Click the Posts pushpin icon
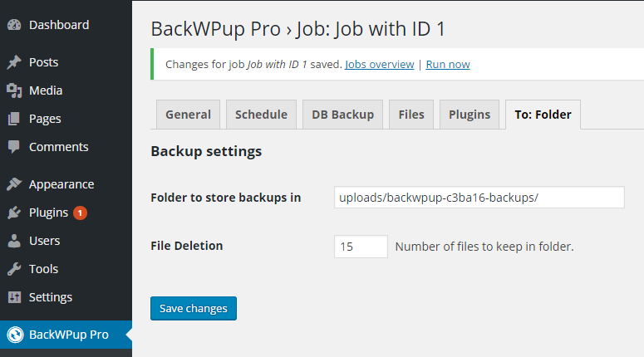644x357 pixels. tap(14, 62)
